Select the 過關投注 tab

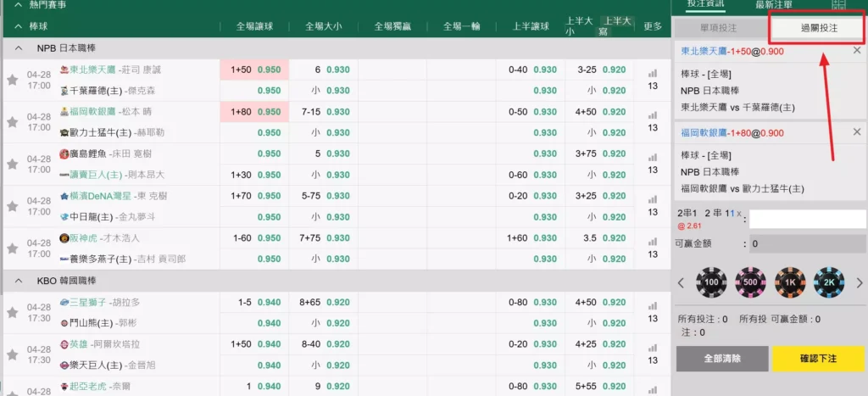(x=820, y=28)
